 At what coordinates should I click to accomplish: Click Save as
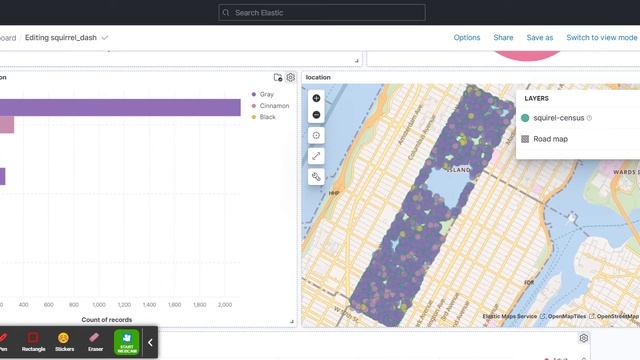[540, 38]
